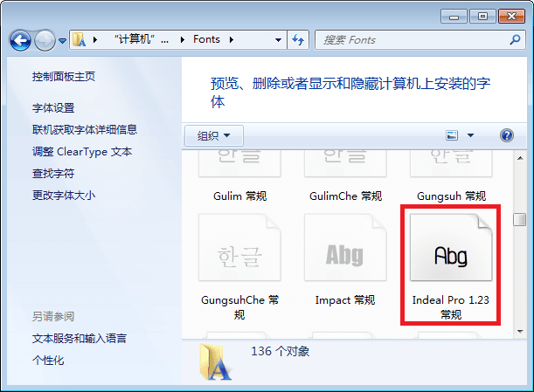Image resolution: width=534 pixels, height=392 pixels.
Task: Open Help with the question mark icon
Action: tap(507, 135)
